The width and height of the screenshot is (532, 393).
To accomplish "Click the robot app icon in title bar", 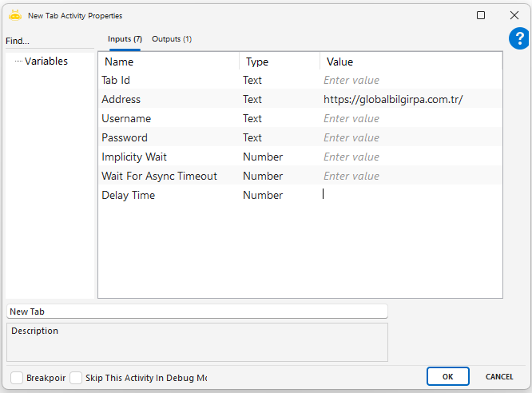I will [x=14, y=15].
